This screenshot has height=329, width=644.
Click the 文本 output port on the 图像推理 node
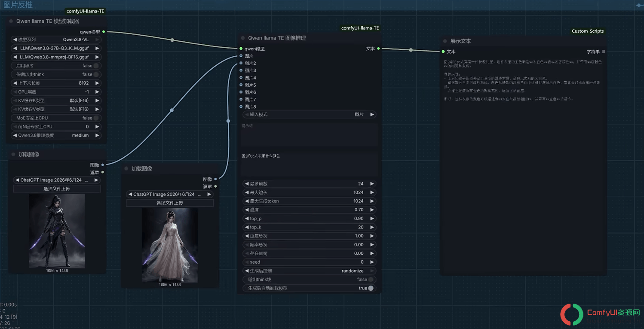tap(378, 49)
